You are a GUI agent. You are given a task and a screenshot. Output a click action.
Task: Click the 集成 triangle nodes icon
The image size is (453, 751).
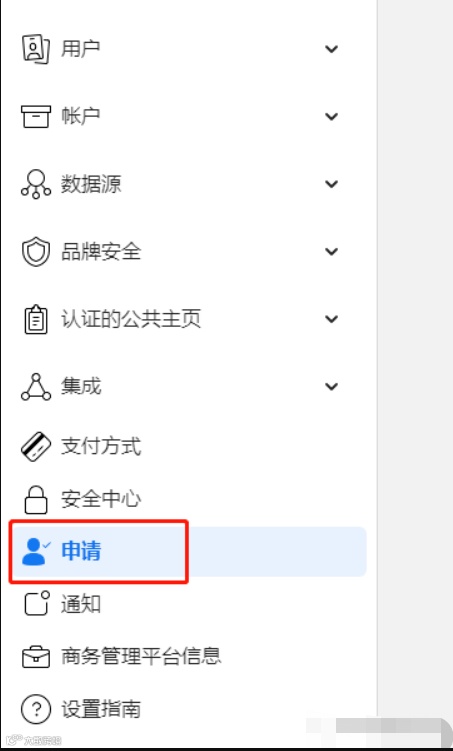coord(35,387)
